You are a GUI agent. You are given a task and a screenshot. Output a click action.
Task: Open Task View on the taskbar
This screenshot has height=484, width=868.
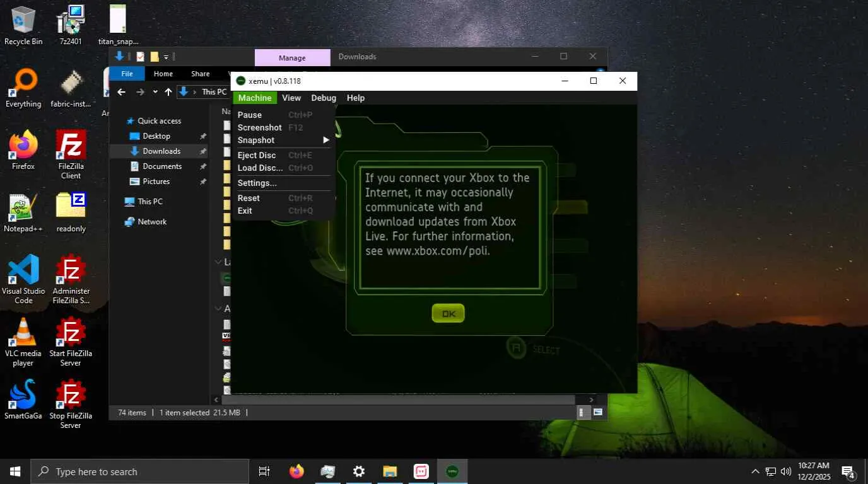pyautogui.click(x=264, y=471)
